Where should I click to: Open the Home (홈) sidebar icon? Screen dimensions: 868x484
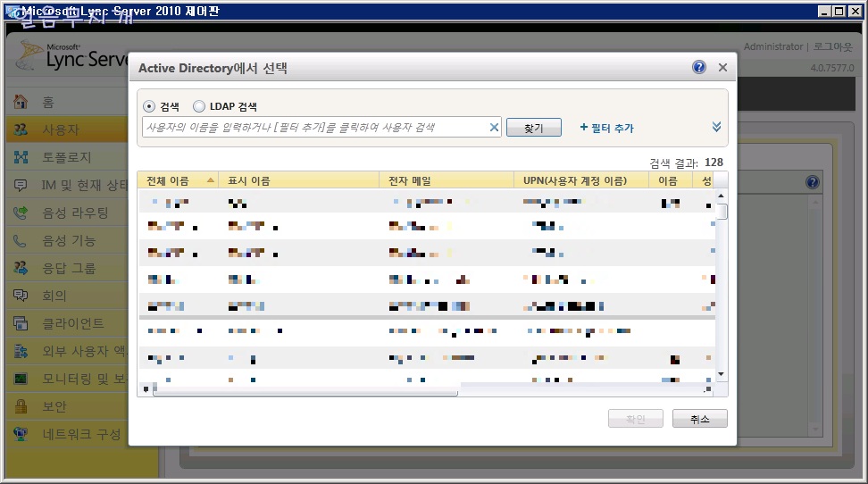click(x=21, y=102)
